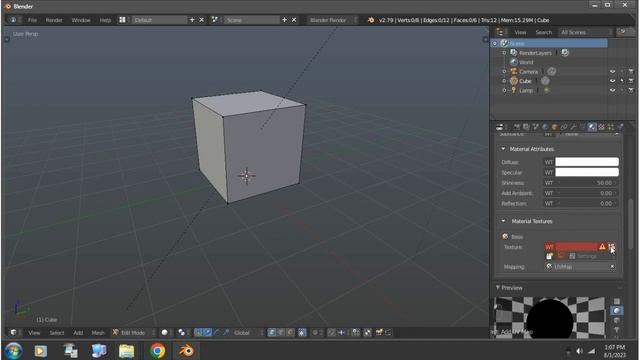Screen dimensions: 640x360
Task: Toggle Lamp renderability in outliner
Action: click(x=631, y=90)
